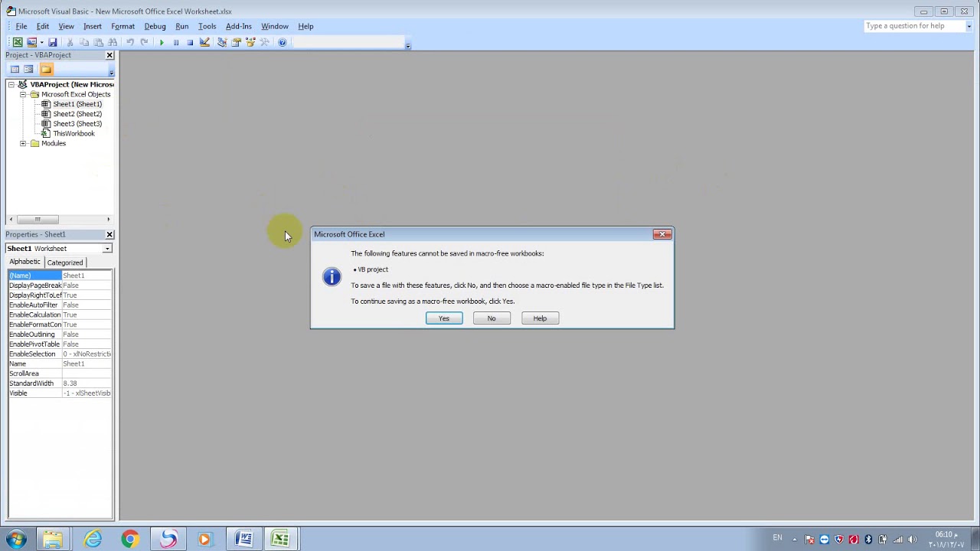Click the project tree horizontal scrollbar thumb

(x=37, y=220)
